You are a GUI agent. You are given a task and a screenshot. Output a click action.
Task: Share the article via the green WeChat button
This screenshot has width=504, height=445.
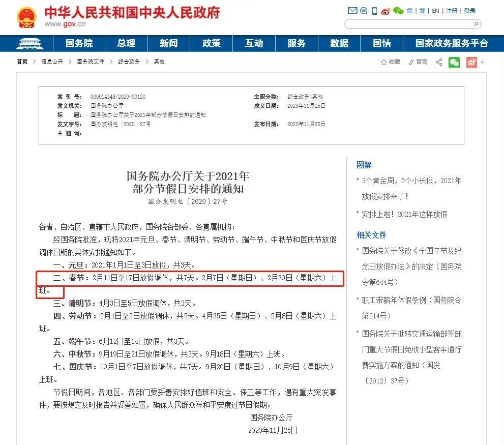[x=454, y=62]
